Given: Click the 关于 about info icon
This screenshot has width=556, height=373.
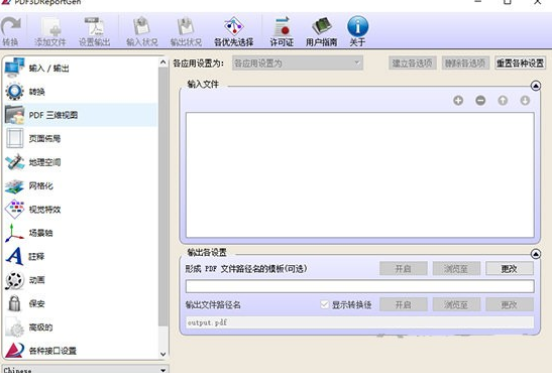Looking at the screenshot, I should click(x=357, y=27).
